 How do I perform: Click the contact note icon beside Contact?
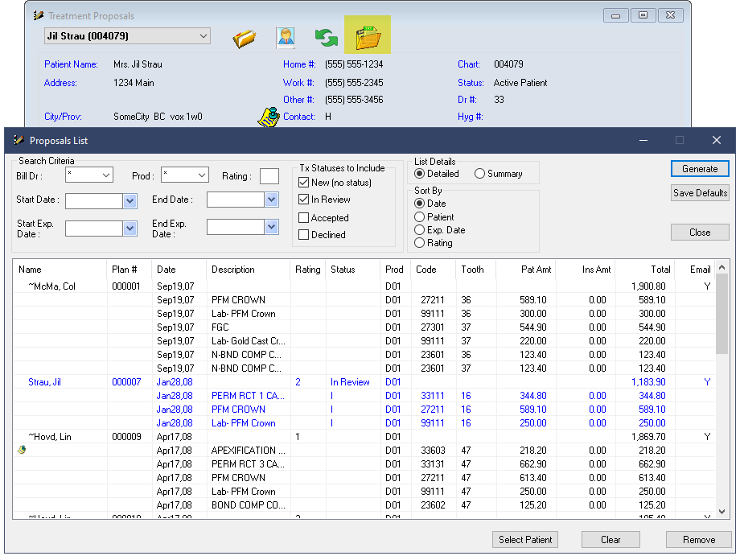267,117
